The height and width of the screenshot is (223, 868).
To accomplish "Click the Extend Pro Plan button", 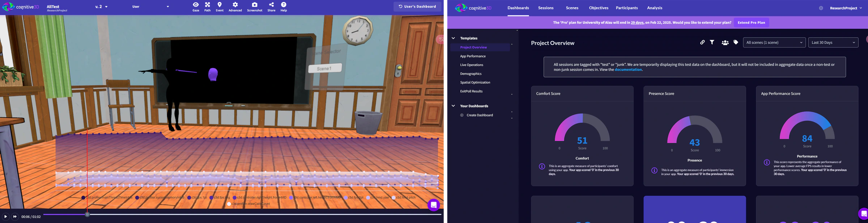I will click(751, 22).
